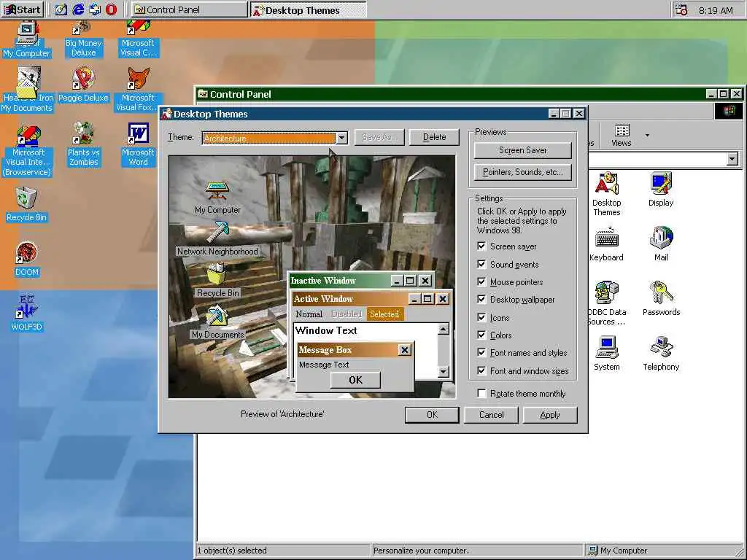Click the Delete theme button
The height and width of the screenshot is (560, 747).
(434, 137)
